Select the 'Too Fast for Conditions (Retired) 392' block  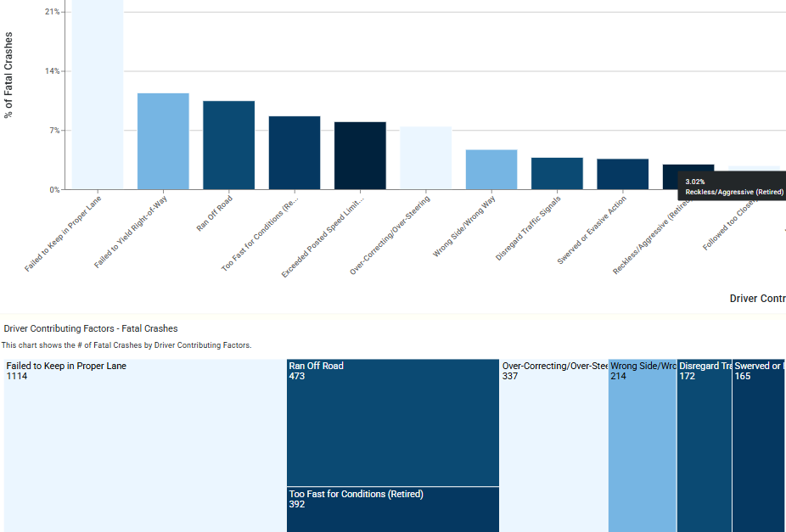point(392,507)
